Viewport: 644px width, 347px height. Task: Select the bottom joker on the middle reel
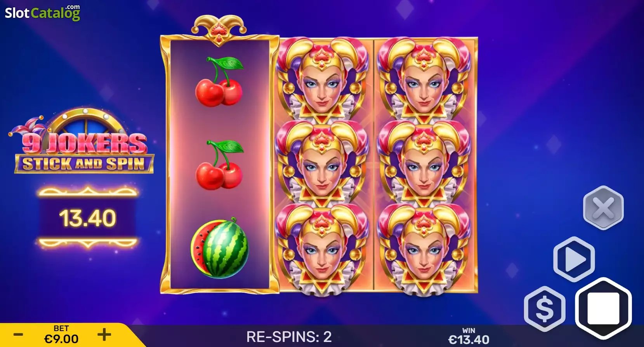322,248
